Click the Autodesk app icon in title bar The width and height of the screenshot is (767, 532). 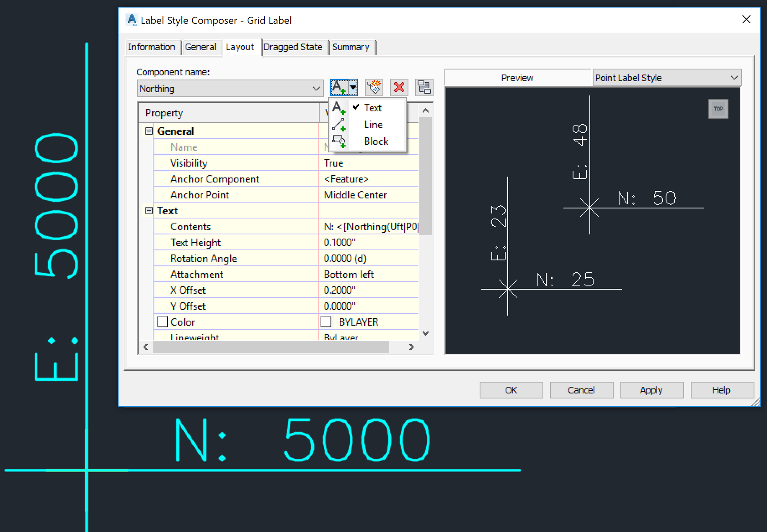coord(132,20)
